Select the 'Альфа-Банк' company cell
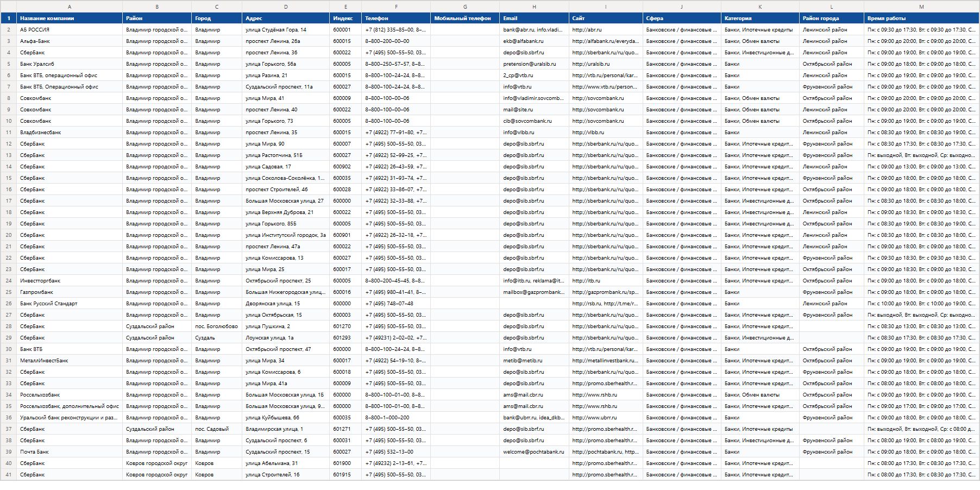 pyautogui.click(x=70, y=41)
